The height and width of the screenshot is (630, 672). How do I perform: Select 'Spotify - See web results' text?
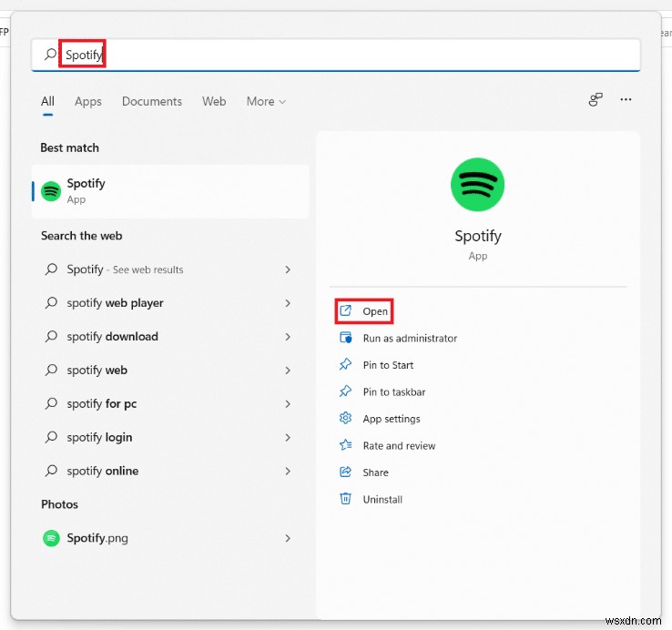(125, 269)
